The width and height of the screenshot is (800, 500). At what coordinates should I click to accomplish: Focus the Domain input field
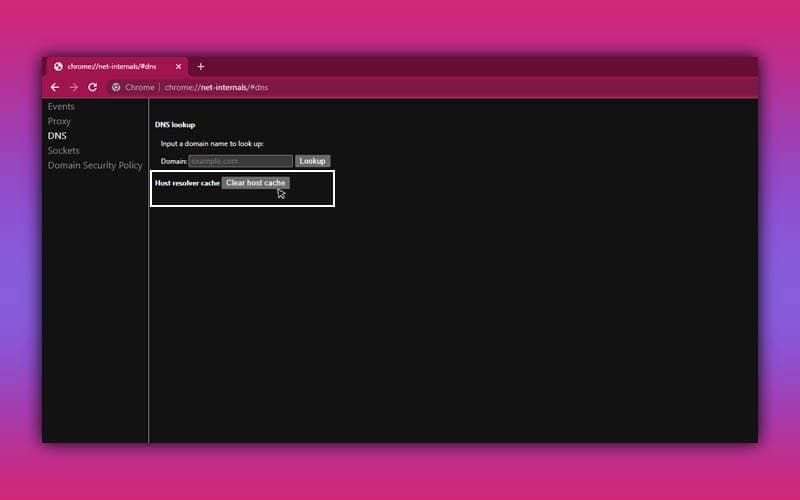tap(240, 161)
